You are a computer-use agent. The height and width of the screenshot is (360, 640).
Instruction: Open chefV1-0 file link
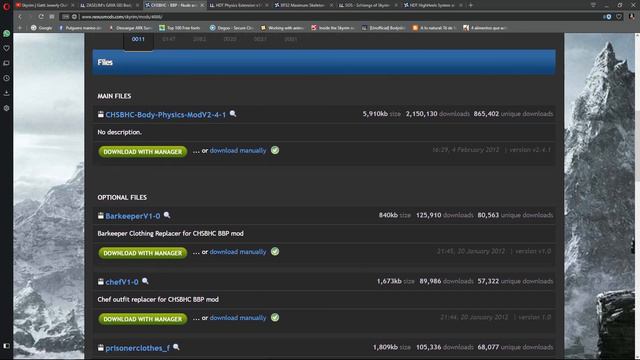coord(122,282)
